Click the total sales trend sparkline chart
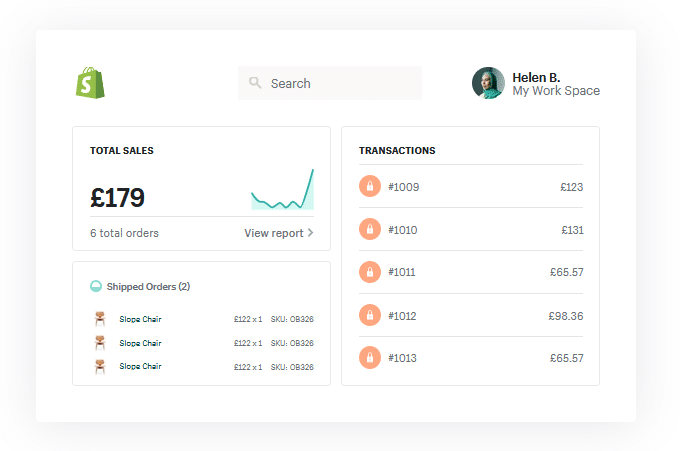 coord(282,192)
